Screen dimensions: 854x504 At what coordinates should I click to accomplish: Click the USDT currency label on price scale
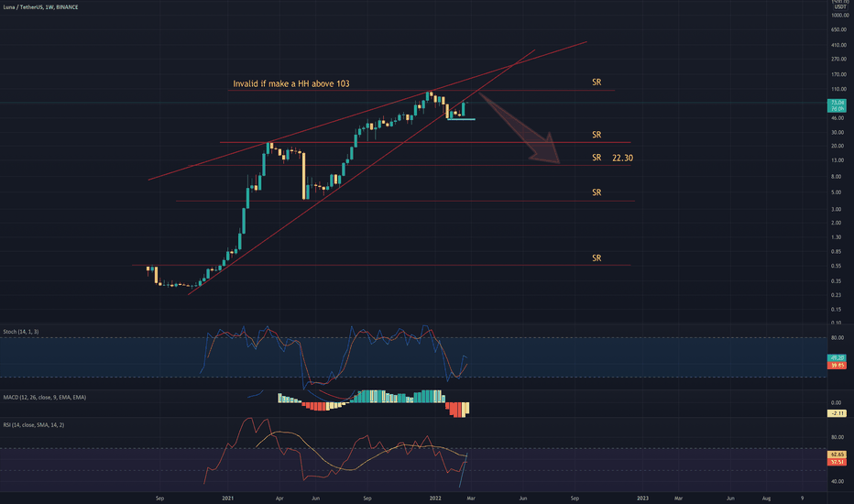840,7
